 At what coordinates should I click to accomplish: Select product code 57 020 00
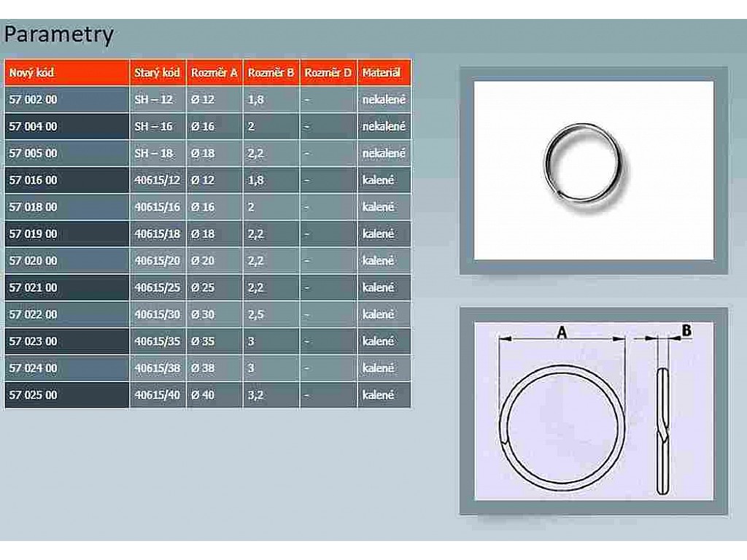(33, 260)
